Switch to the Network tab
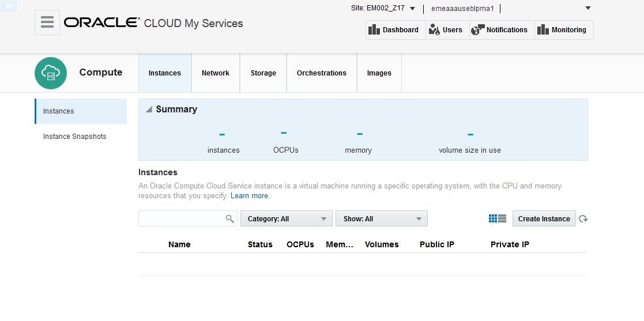The image size is (644, 321). click(216, 73)
